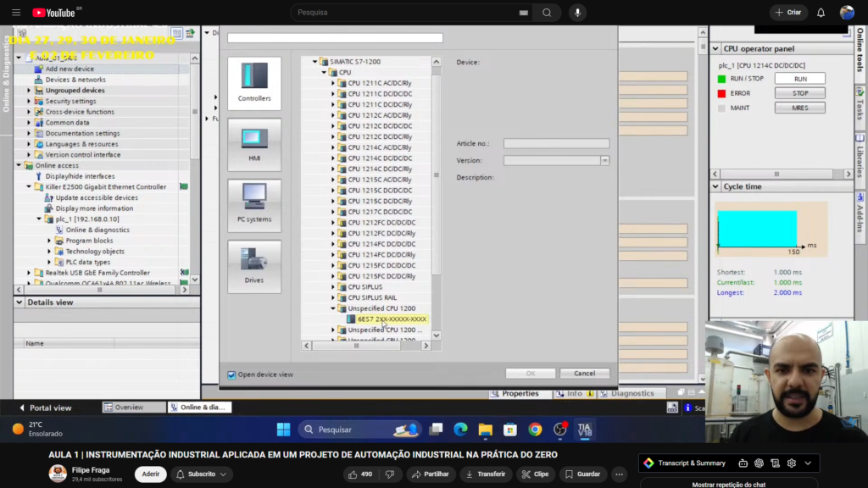The image size is (868, 488).
Task: Click the on-screen keyboard icon in search
Action: [x=523, y=13]
